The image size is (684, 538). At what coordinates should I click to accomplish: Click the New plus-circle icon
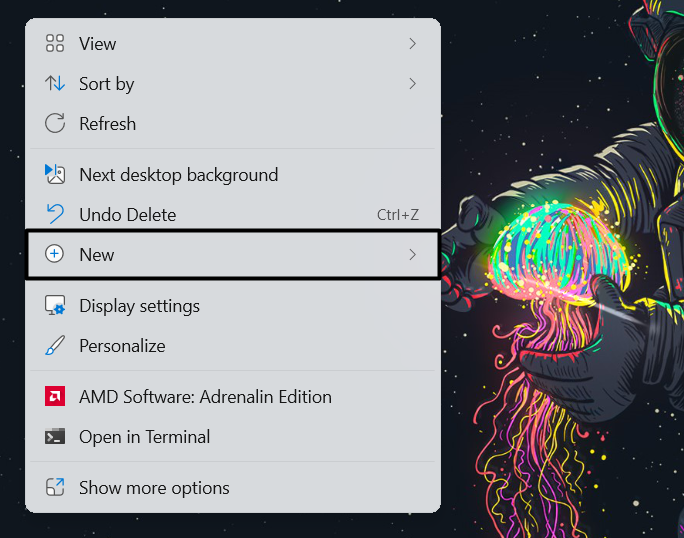(55, 255)
